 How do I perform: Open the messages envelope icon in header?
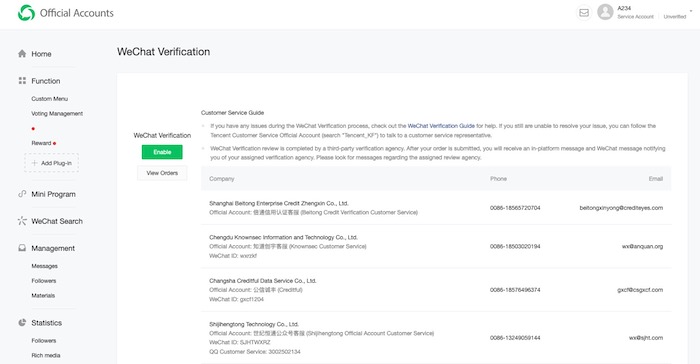pyautogui.click(x=584, y=13)
